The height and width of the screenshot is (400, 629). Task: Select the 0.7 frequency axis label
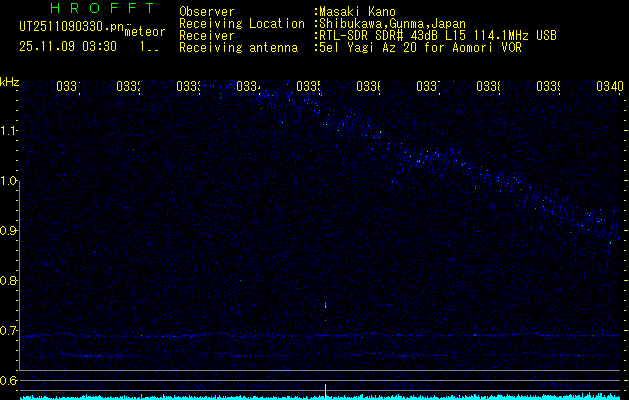[x=10, y=331]
